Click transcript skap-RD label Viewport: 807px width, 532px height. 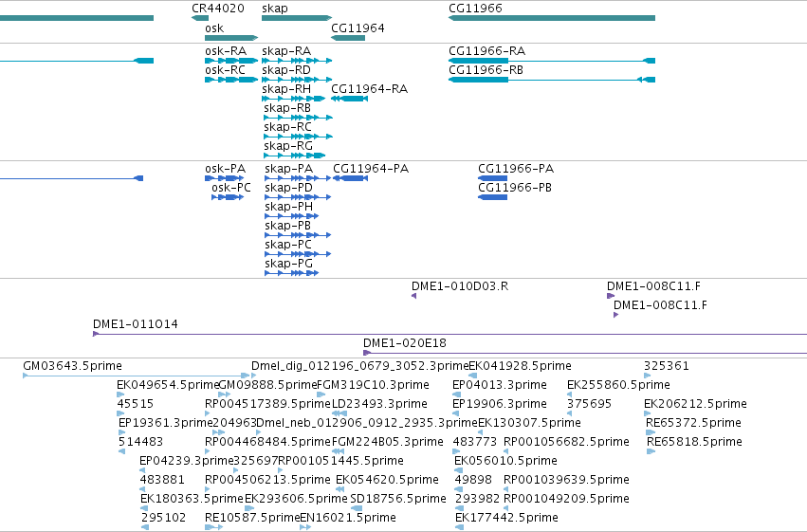[286, 70]
